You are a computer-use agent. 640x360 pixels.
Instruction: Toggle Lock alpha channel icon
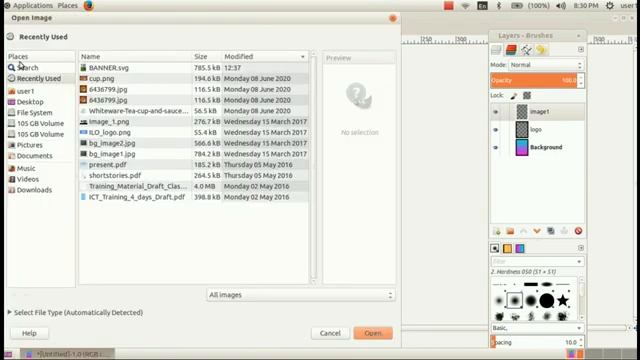click(527, 96)
